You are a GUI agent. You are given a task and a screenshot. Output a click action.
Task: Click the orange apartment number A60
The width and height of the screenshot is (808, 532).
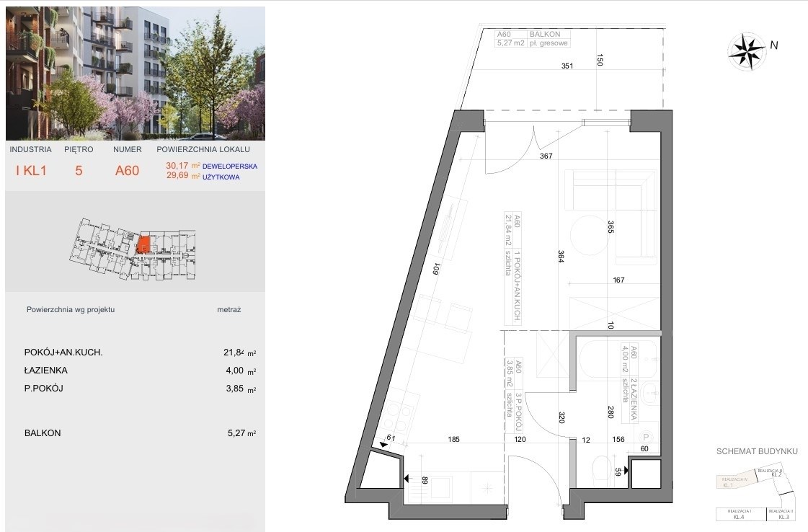click(127, 171)
